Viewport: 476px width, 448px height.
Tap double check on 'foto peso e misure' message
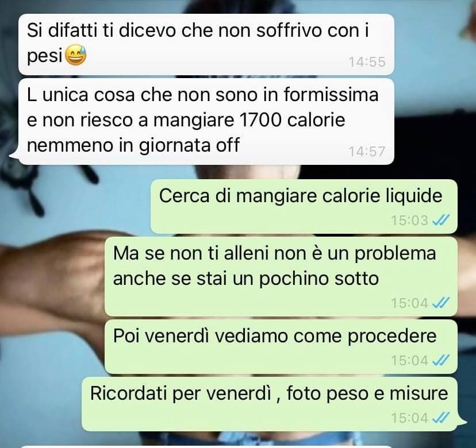point(440,418)
